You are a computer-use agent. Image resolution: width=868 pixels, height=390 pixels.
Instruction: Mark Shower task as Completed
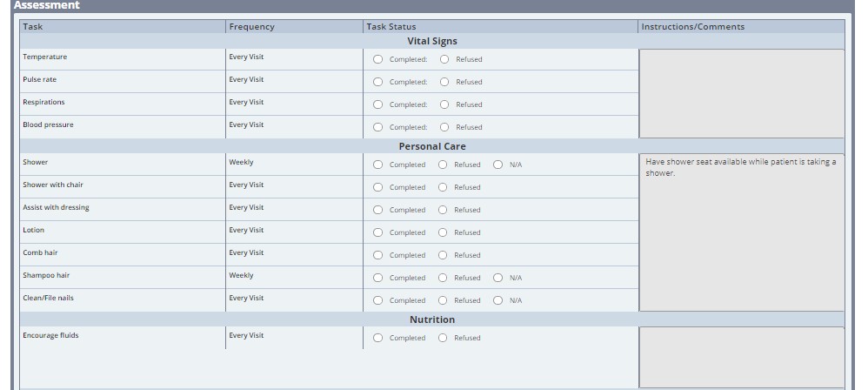tap(377, 165)
